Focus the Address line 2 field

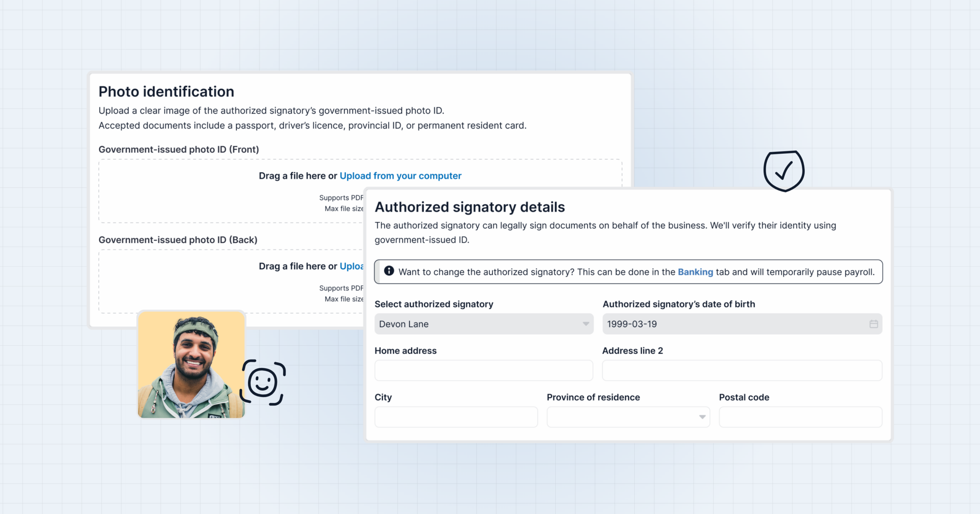point(742,370)
